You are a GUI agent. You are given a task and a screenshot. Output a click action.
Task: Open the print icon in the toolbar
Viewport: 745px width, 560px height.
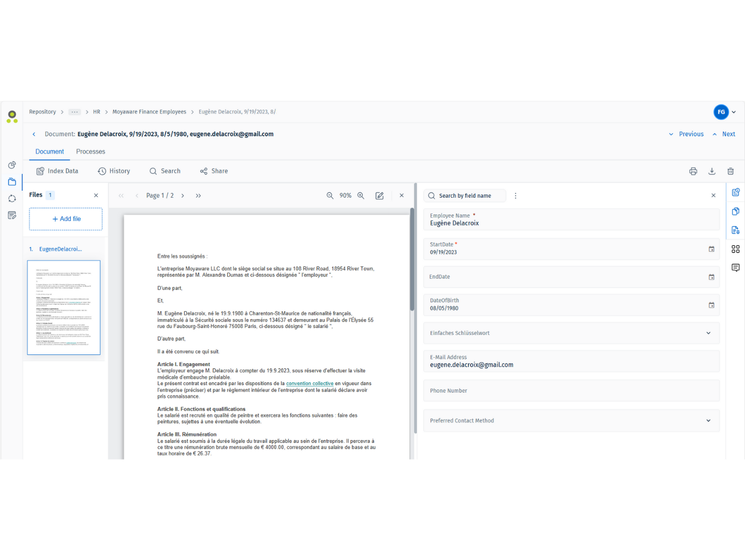tap(693, 171)
